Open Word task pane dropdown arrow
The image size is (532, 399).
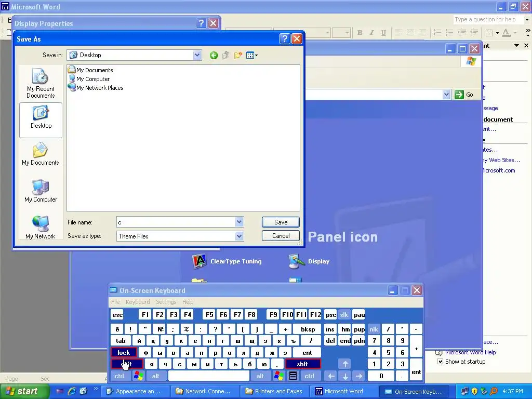(517, 46)
